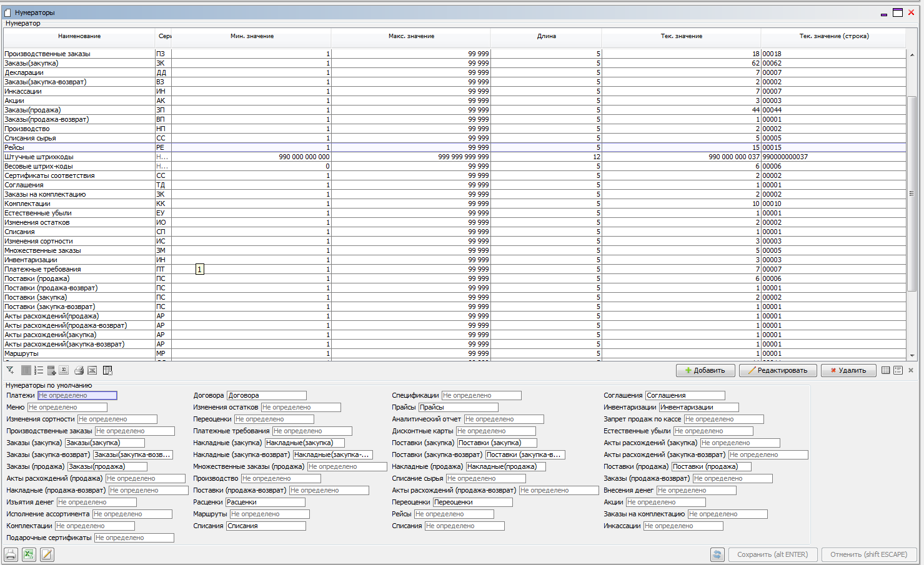The width and height of the screenshot is (924, 565).
Task: Click the numbered list icon in table toolbar
Action: tap(39, 370)
